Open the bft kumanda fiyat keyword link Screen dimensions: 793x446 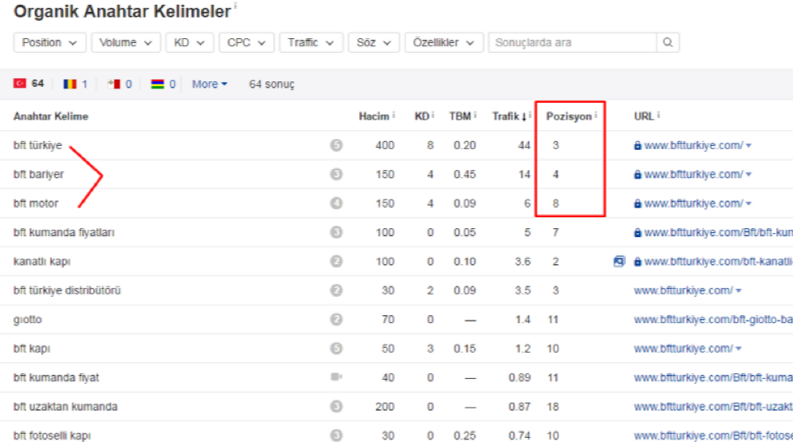(x=56, y=378)
